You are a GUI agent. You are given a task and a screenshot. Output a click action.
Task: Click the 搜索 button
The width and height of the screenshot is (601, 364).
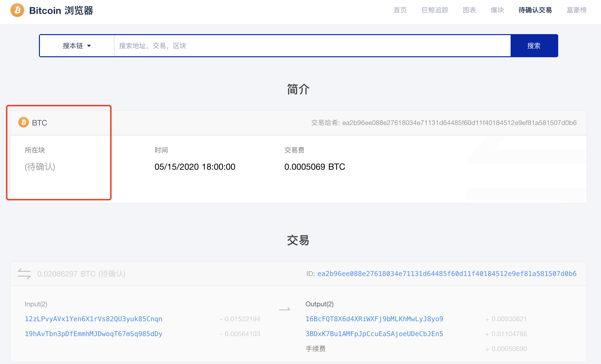coord(534,46)
